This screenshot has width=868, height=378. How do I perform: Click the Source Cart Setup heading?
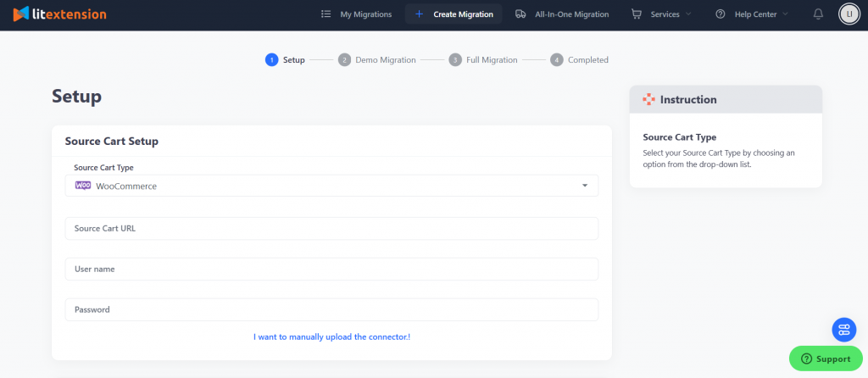(112, 142)
